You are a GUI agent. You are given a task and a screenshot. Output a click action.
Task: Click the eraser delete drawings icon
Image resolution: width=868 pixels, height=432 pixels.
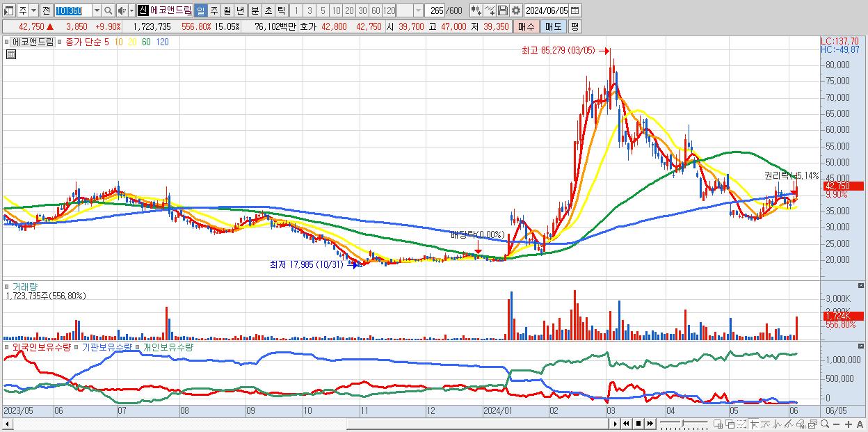click(x=801, y=424)
